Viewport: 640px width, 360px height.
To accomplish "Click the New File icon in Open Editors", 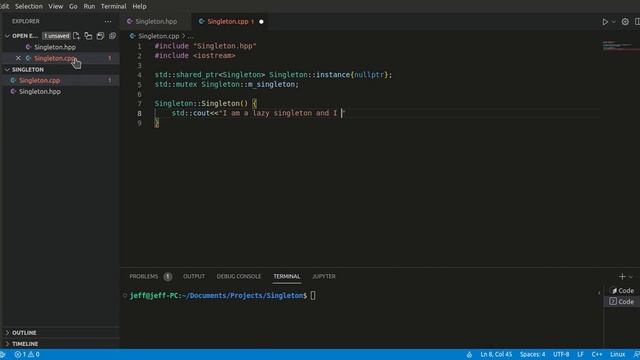I will (x=76, y=36).
